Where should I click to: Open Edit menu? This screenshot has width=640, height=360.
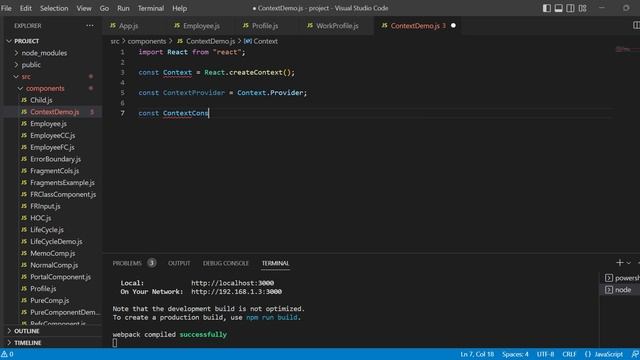(x=26, y=8)
